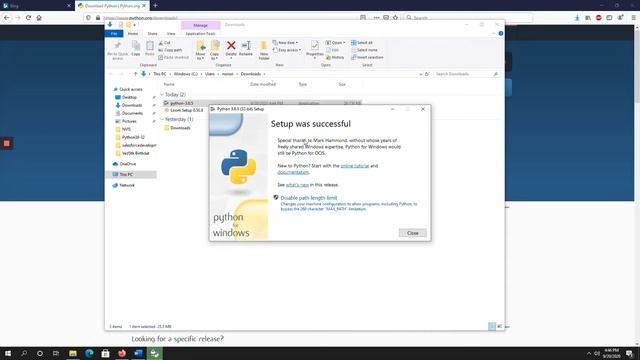Click the Manage contextual tab
Viewport: 640px width, 360px height.
[200, 25]
